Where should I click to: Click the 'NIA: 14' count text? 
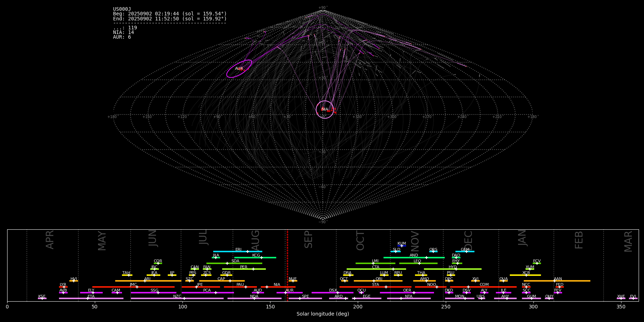(123, 32)
